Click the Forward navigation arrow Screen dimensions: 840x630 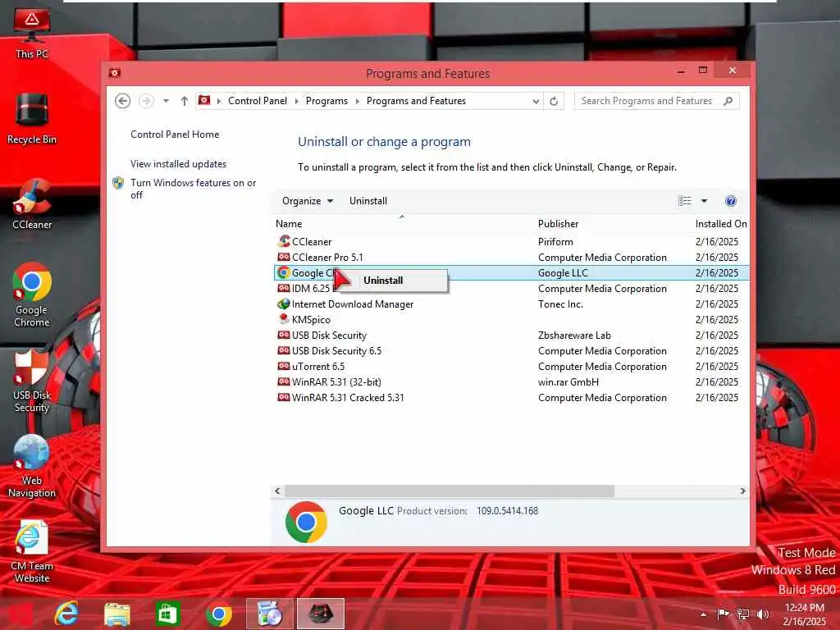tap(146, 101)
